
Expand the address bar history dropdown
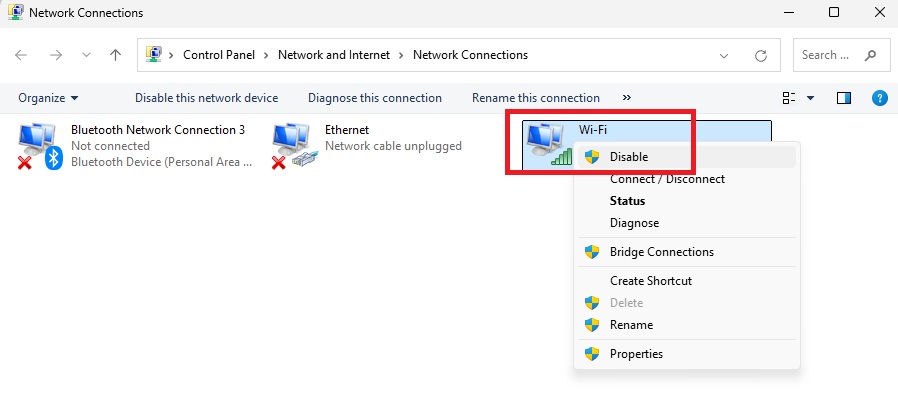coord(724,56)
